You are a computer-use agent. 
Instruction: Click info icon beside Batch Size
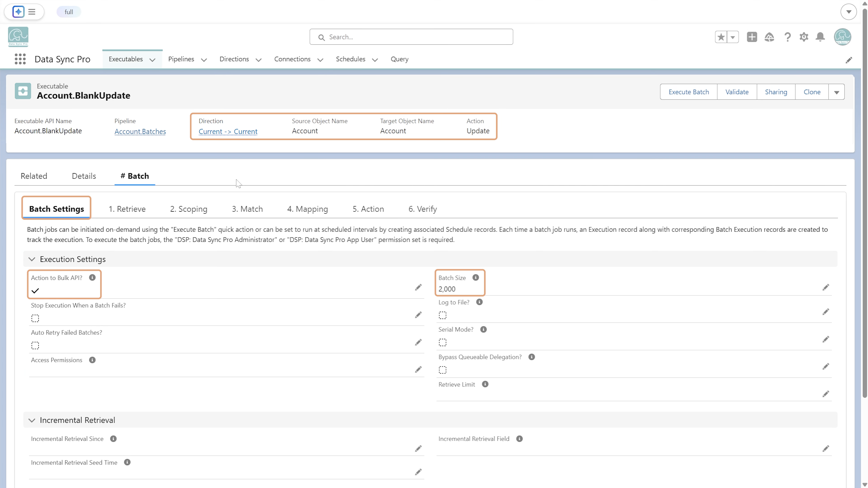[475, 277]
